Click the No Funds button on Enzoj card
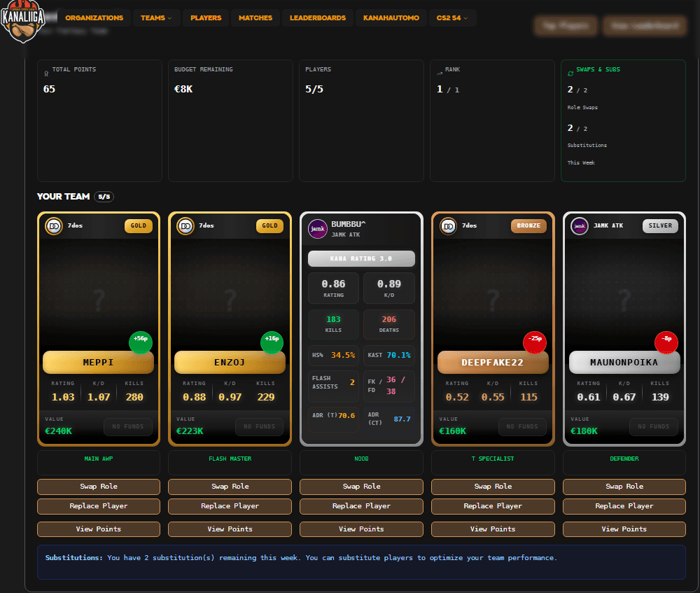The height and width of the screenshot is (593, 700). click(x=260, y=427)
